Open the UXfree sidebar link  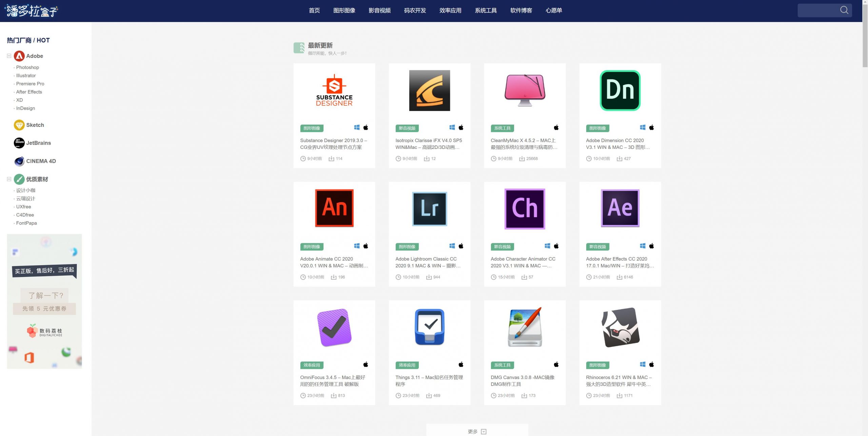(23, 207)
